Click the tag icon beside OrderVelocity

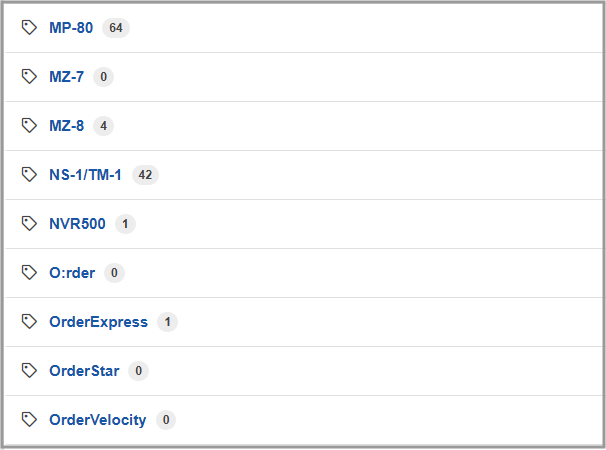pyautogui.click(x=30, y=420)
